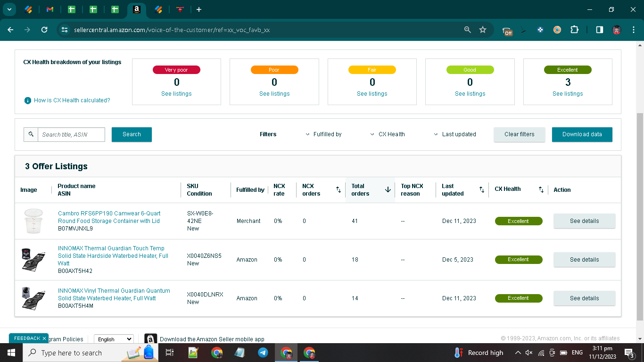Reload the Seller Central page
This screenshot has height=362, width=644.
tap(44, 30)
